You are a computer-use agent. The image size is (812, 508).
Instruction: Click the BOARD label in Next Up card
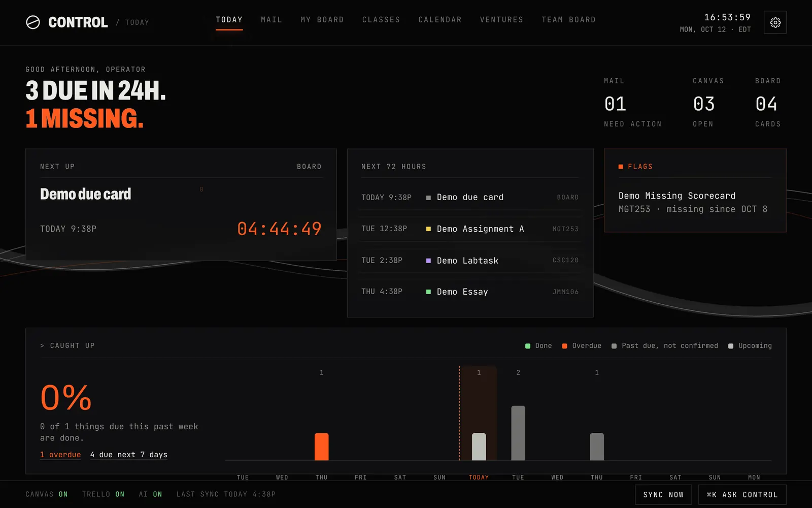click(309, 167)
